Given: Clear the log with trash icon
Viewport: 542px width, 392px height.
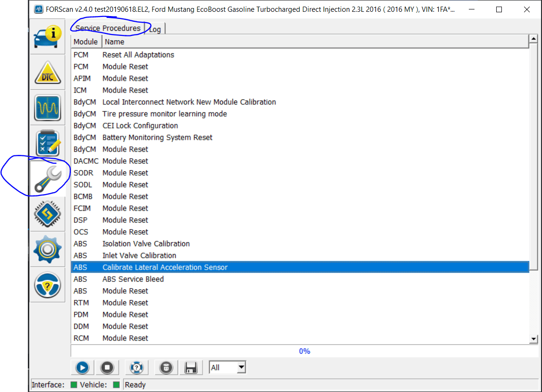Looking at the screenshot, I should pos(166,367).
